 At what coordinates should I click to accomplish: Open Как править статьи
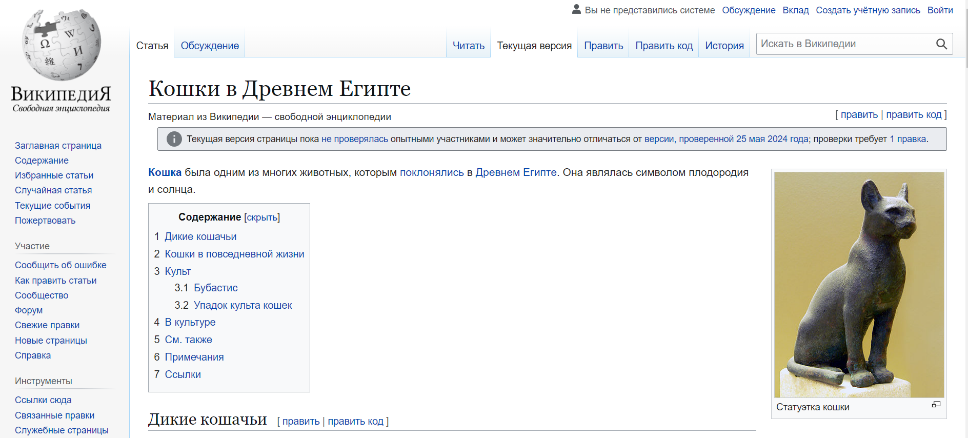point(56,280)
